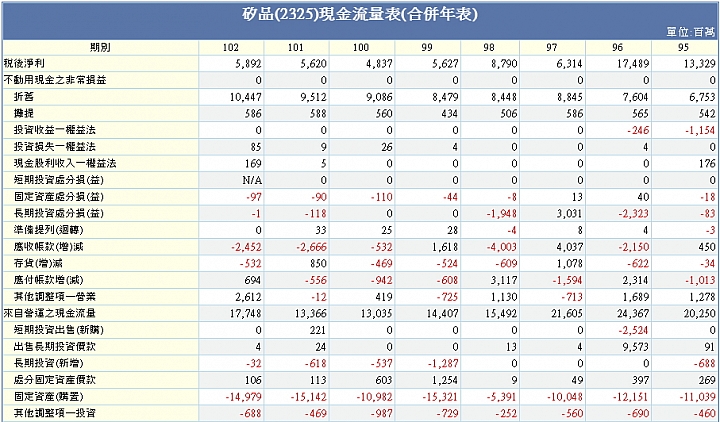Viewport: 720px width, 422px height.
Task: Click the 長期投資(新增) row label
Action: tap(49, 363)
